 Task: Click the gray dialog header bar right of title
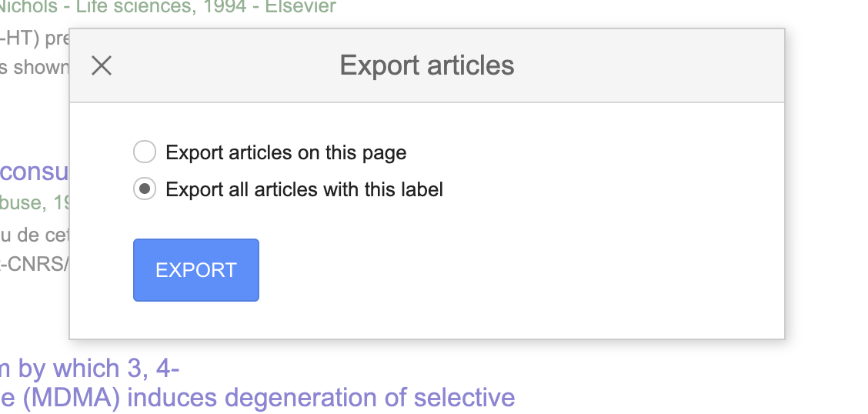648,65
